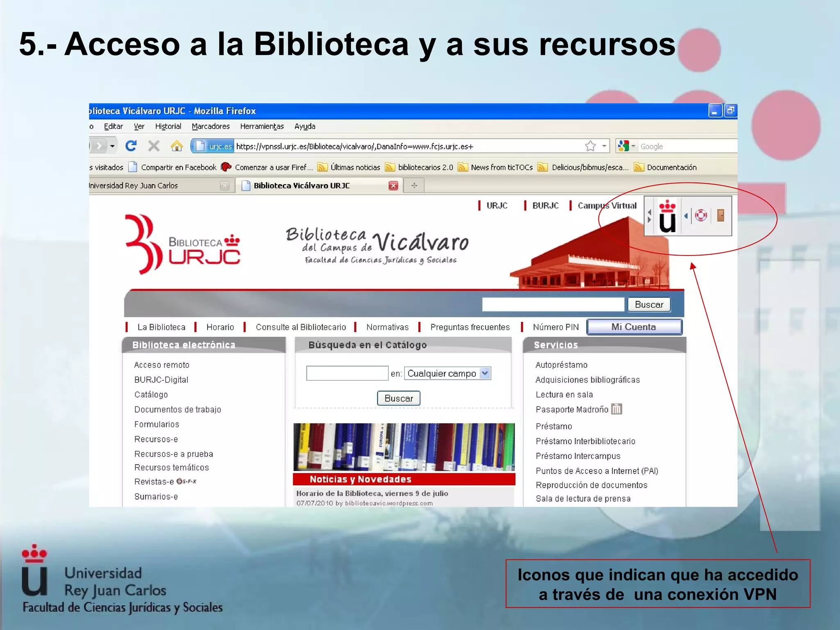
Task: Click the VPN toolbar URJC logo icon
Action: (x=667, y=216)
